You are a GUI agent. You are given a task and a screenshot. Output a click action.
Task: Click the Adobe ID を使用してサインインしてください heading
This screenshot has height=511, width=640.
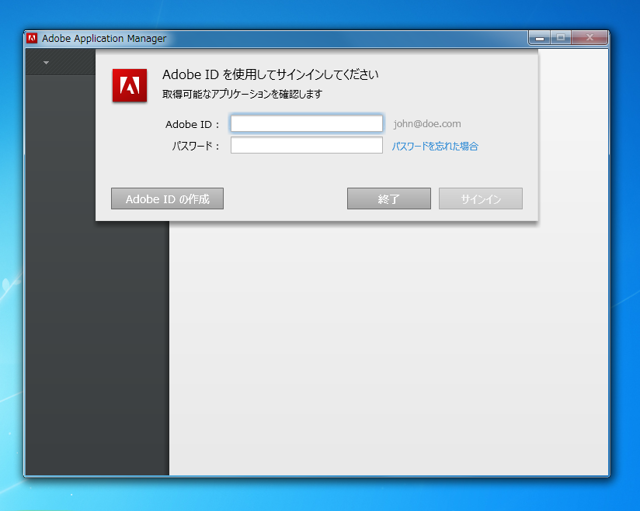pyautogui.click(x=270, y=75)
